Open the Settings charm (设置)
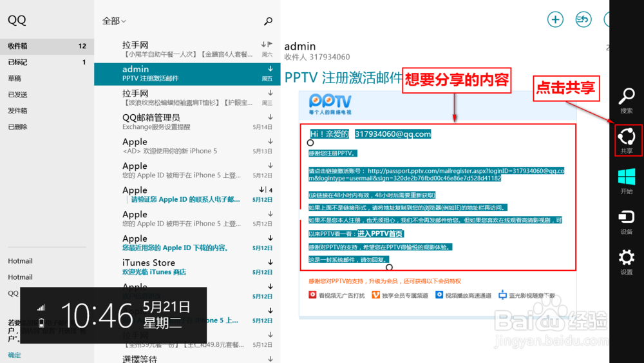 (x=627, y=262)
